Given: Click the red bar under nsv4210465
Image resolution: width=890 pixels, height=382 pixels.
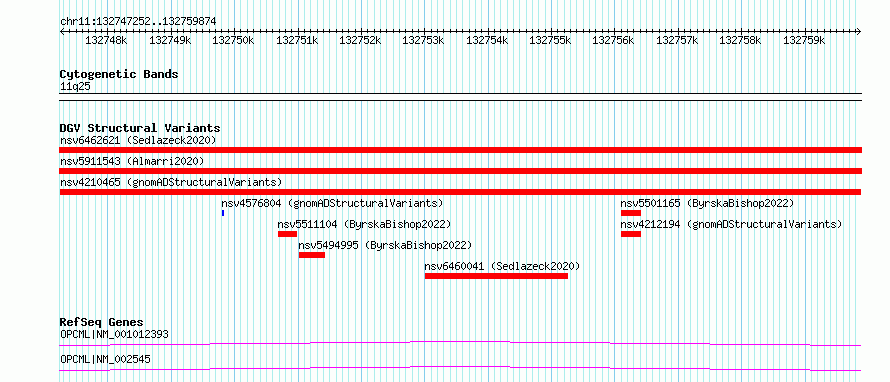Looking at the screenshot, I should (460, 192).
